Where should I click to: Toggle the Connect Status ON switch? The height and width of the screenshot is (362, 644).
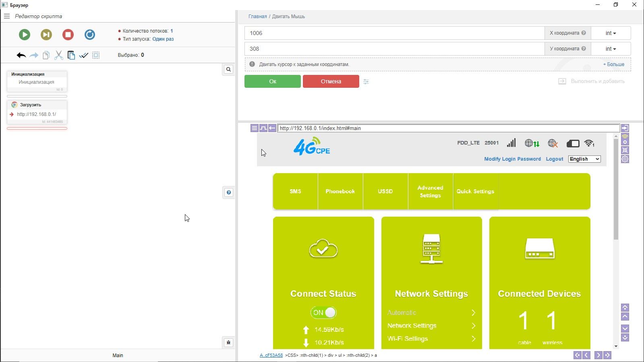coord(323,312)
